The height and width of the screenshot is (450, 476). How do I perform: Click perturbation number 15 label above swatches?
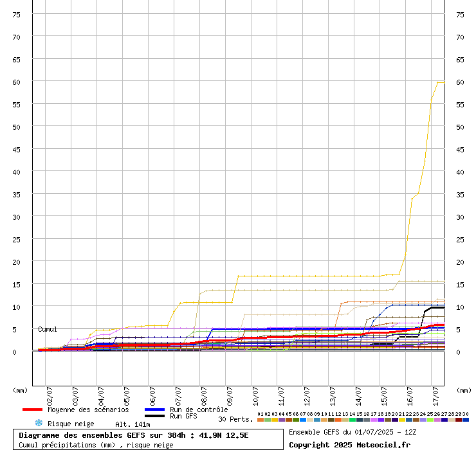point(359,414)
